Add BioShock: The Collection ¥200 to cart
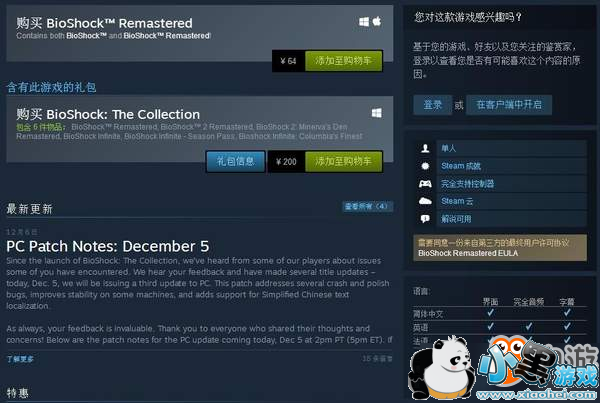Image resolution: width=600 pixels, height=403 pixels. click(344, 162)
